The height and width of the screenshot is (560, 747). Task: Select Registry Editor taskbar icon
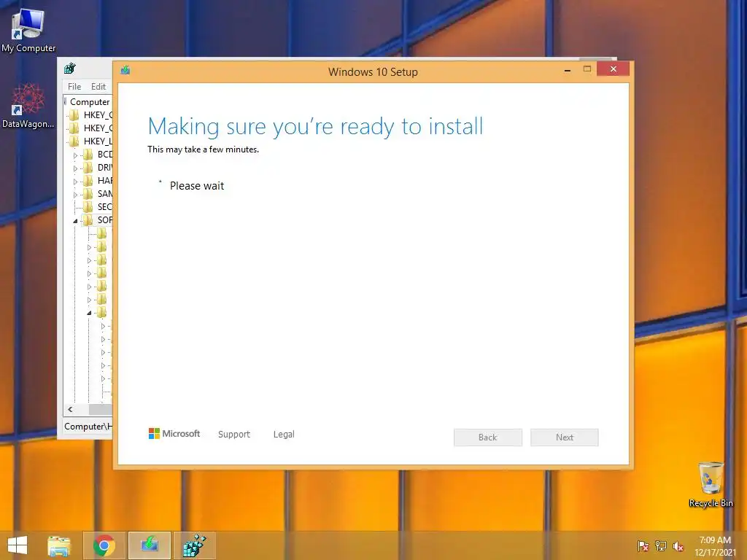[194, 545]
